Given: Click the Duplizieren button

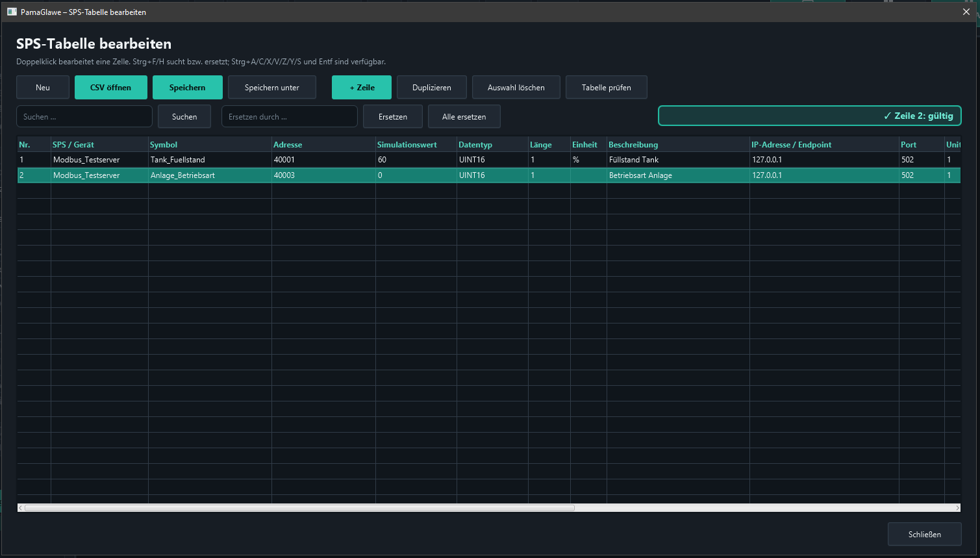Looking at the screenshot, I should (x=432, y=87).
